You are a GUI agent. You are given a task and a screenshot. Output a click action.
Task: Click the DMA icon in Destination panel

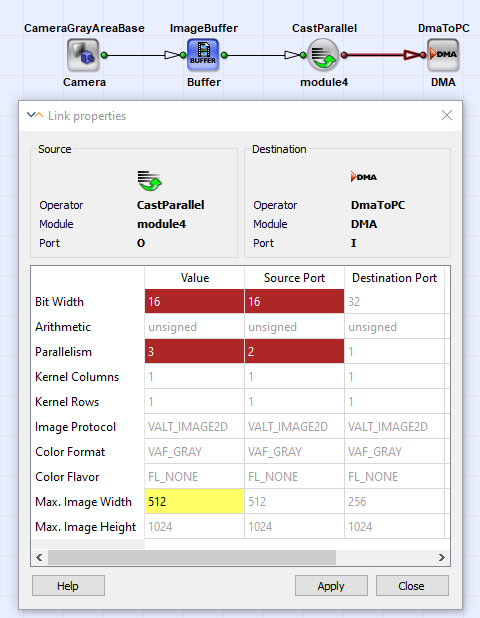364,177
